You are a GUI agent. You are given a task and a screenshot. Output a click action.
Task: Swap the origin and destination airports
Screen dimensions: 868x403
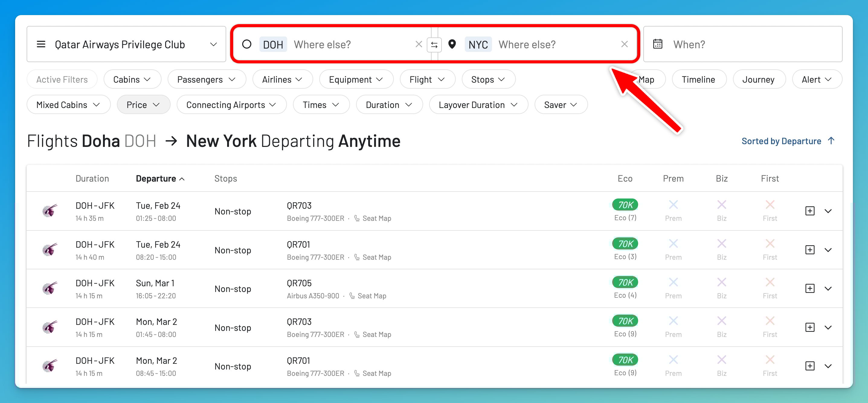click(435, 44)
